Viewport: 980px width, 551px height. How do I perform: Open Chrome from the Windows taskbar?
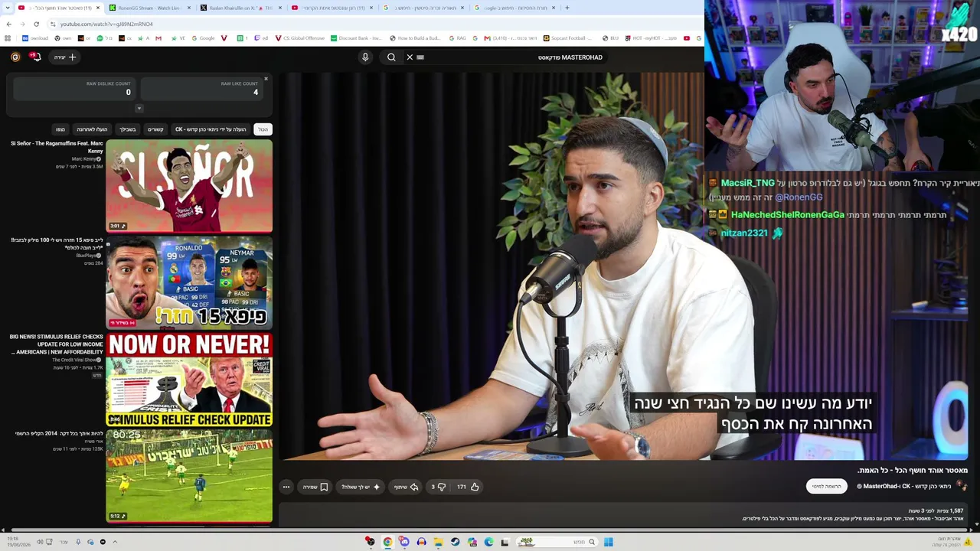tap(387, 542)
